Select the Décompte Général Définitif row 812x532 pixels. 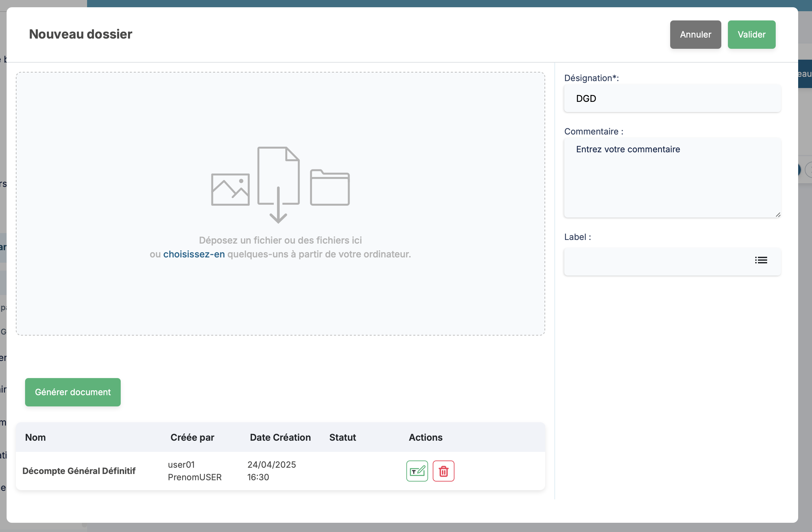[79, 471]
